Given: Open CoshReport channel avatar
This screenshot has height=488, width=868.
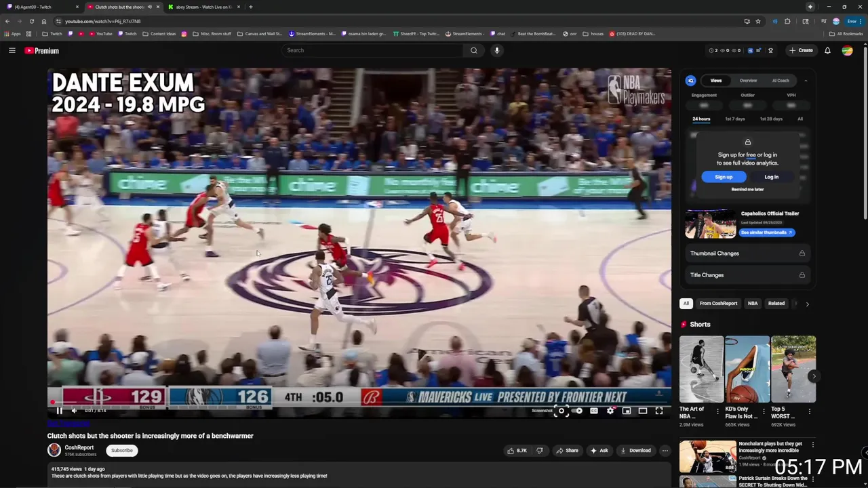Looking at the screenshot, I should (x=54, y=450).
